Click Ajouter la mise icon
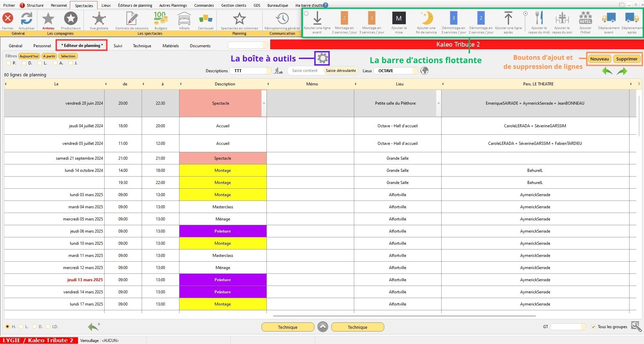 [x=399, y=19]
